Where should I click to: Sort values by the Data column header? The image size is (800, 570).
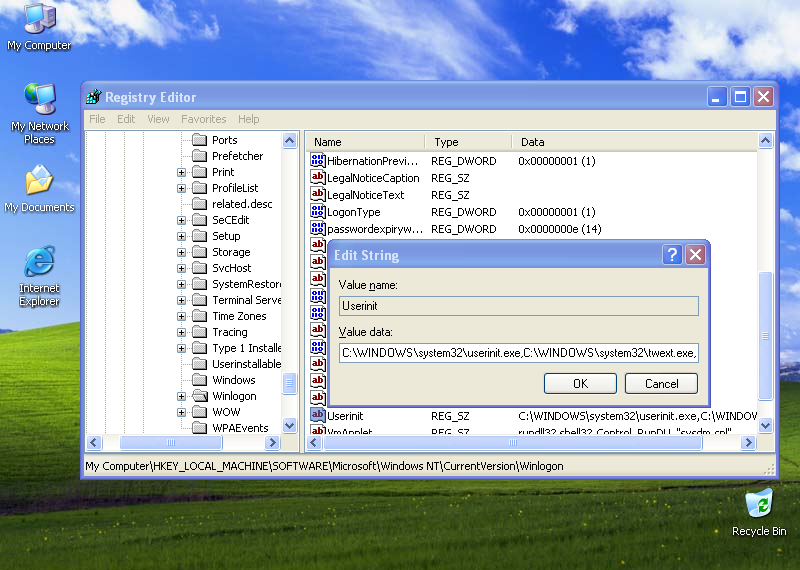634,142
